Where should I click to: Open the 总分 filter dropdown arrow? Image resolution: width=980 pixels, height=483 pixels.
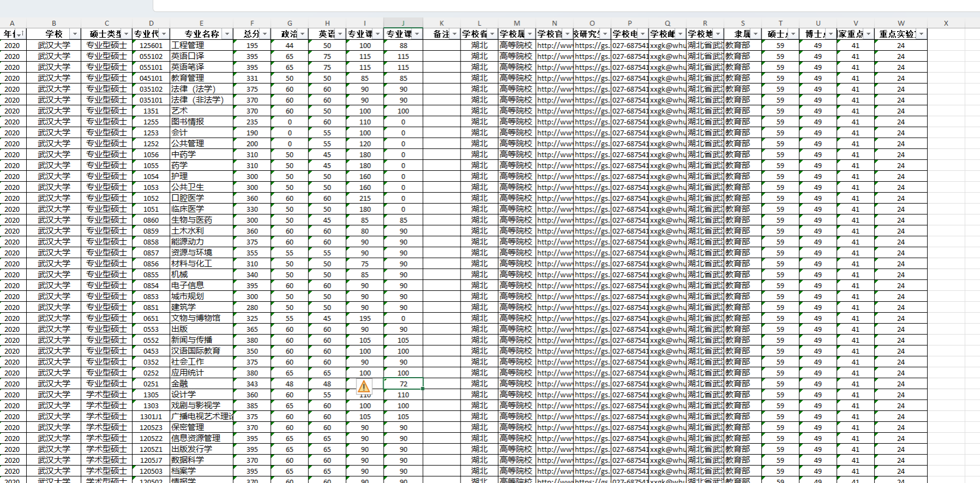(x=265, y=34)
